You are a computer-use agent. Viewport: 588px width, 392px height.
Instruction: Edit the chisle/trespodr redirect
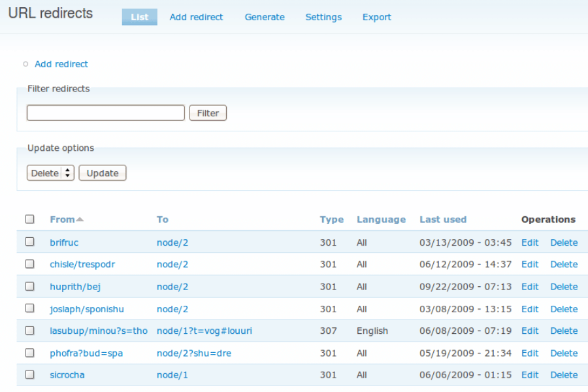point(530,264)
